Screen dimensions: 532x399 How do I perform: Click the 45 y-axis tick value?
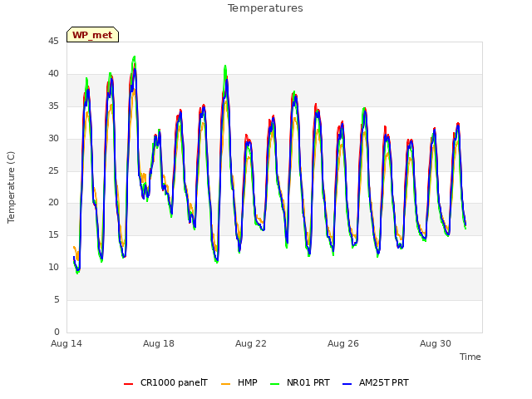(53, 41)
